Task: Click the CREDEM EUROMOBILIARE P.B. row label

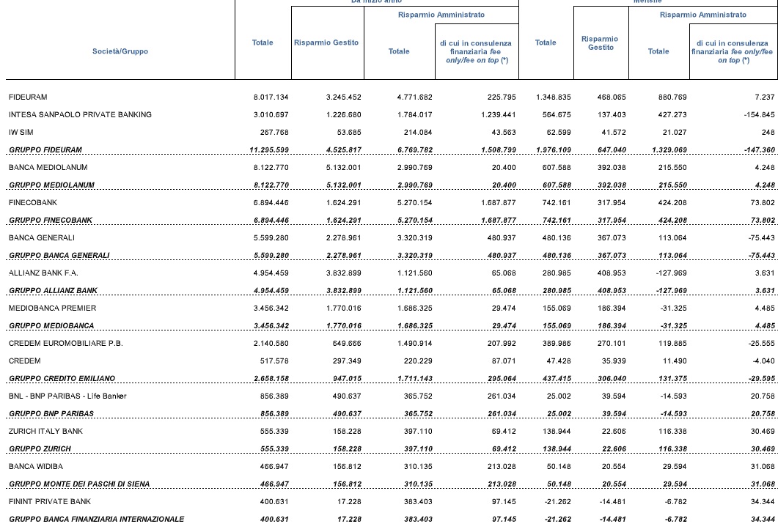Action: tap(65, 344)
